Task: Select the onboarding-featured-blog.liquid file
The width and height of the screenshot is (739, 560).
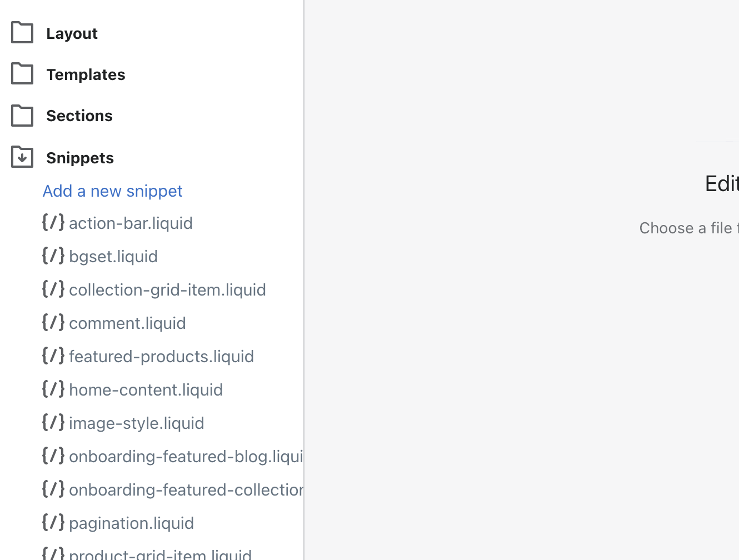Action: point(186,457)
